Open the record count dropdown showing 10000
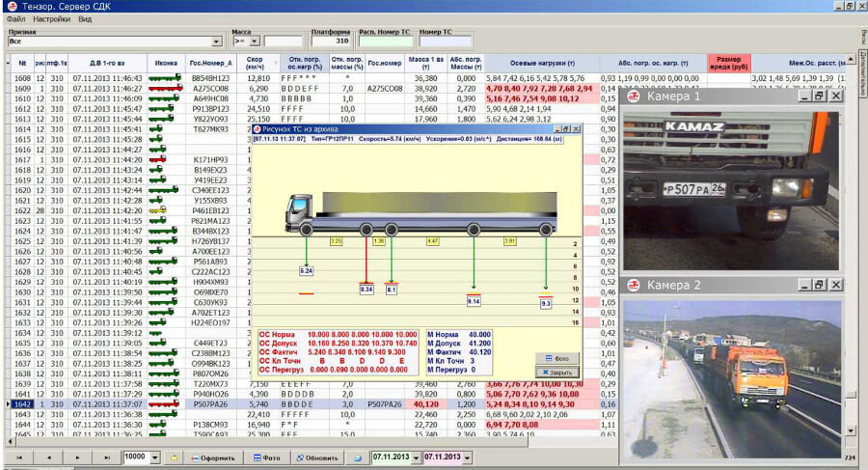868x470 pixels. click(x=155, y=457)
